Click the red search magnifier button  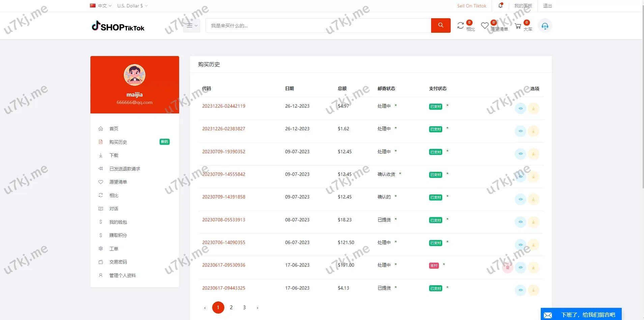pyautogui.click(x=441, y=25)
